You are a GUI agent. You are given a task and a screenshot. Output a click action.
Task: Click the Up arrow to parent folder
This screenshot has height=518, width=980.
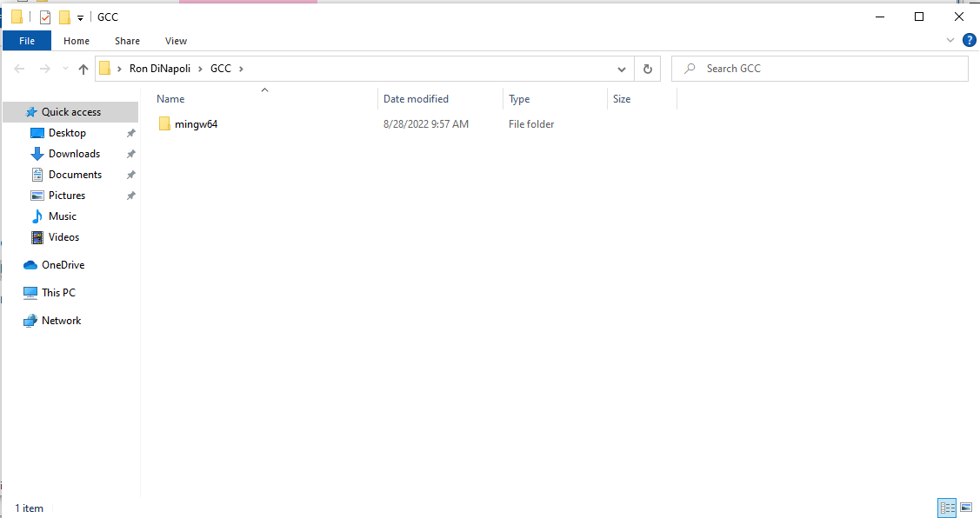(83, 69)
